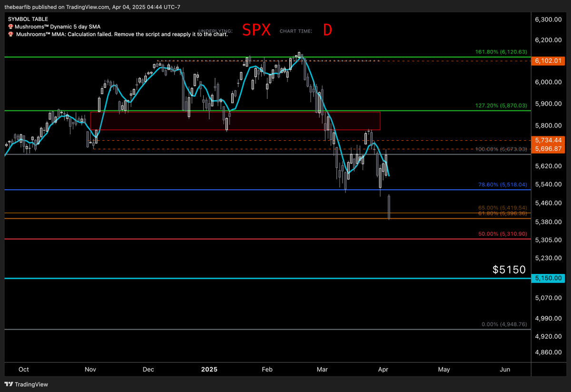Select the Mushrooms Dynamic 5 day SMA indicator label
Screen dimensions: 571x392
point(58,27)
